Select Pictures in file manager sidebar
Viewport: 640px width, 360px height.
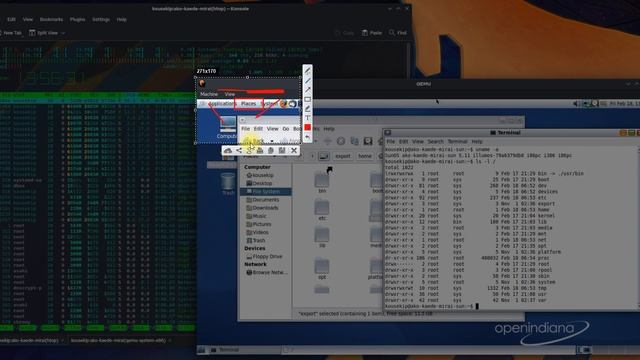click(x=259, y=224)
